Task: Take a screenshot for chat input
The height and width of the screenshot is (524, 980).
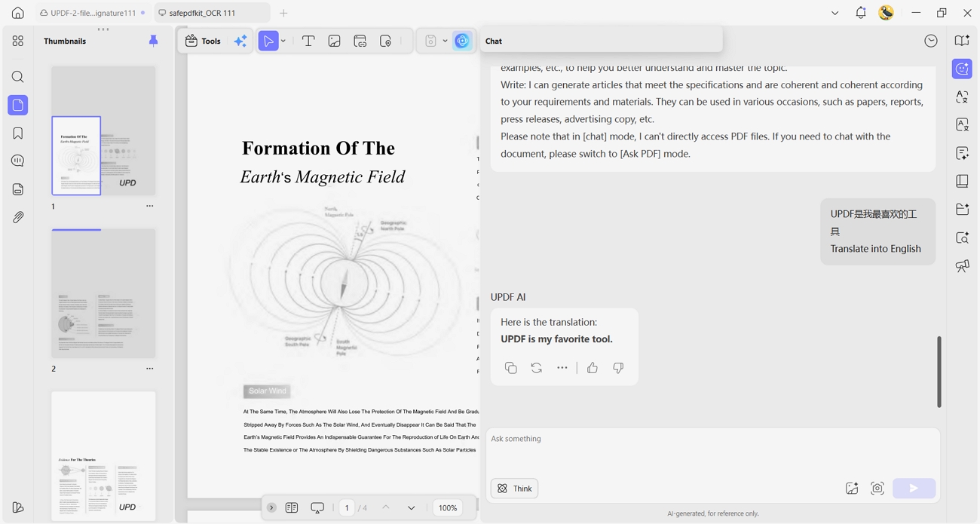Action: pyautogui.click(x=877, y=489)
